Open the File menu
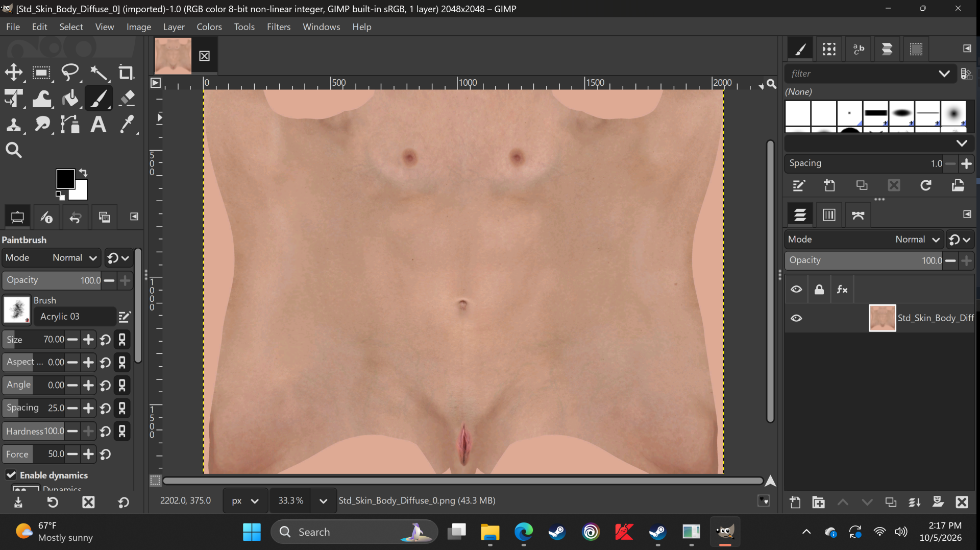Screen dimensions: 980x550 pyautogui.click(x=13, y=27)
